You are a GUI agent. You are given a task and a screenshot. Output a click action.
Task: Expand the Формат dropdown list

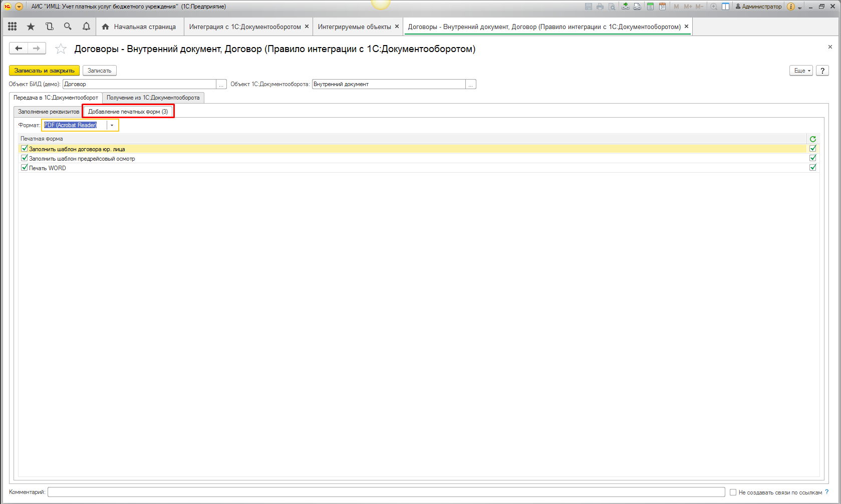click(112, 125)
